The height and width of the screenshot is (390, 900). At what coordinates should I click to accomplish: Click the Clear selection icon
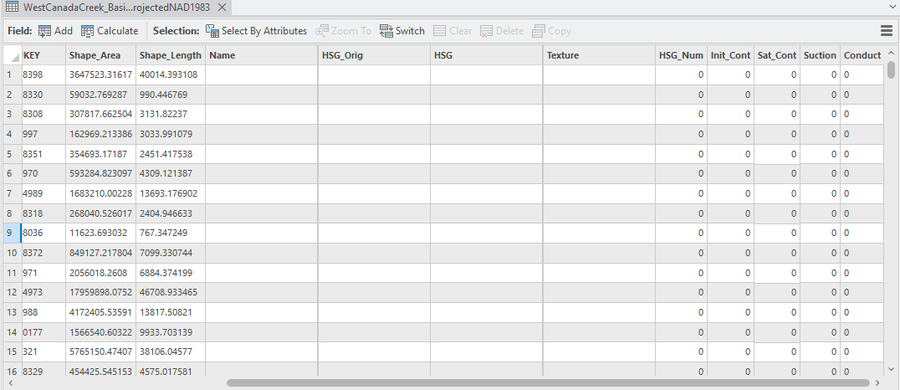439,31
